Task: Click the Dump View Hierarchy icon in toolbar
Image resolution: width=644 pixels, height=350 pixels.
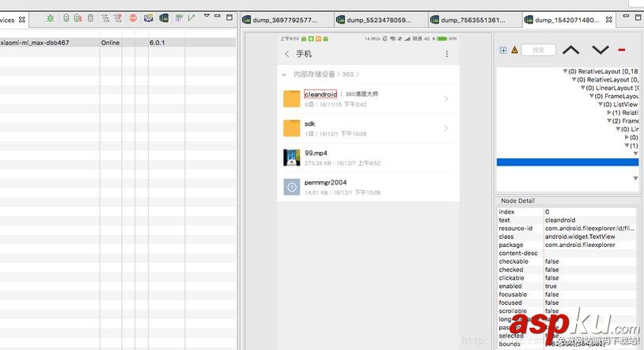Action: [x=163, y=17]
